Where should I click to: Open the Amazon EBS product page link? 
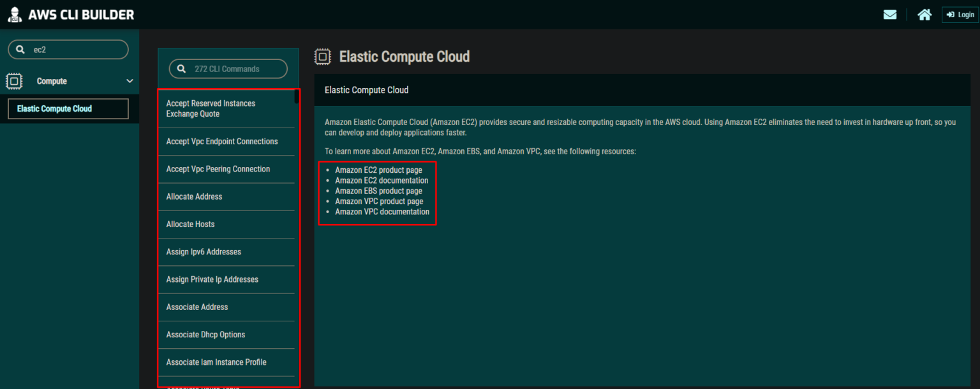click(378, 191)
